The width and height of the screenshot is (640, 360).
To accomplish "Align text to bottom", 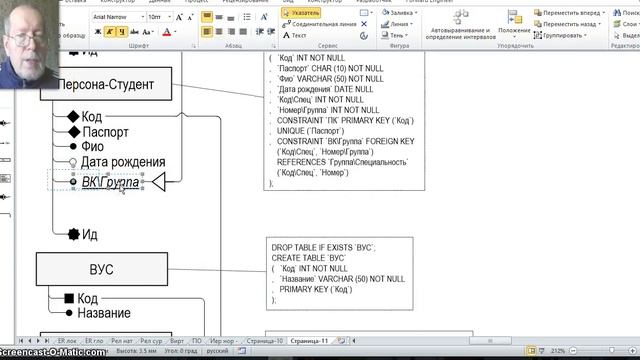I will click(x=231, y=17).
